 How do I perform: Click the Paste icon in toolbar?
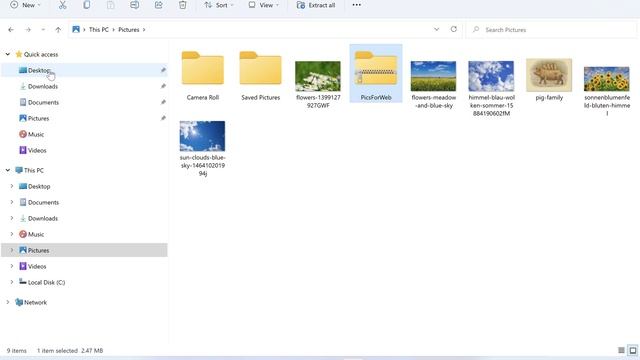pyautogui.click(x=111, y=5)
